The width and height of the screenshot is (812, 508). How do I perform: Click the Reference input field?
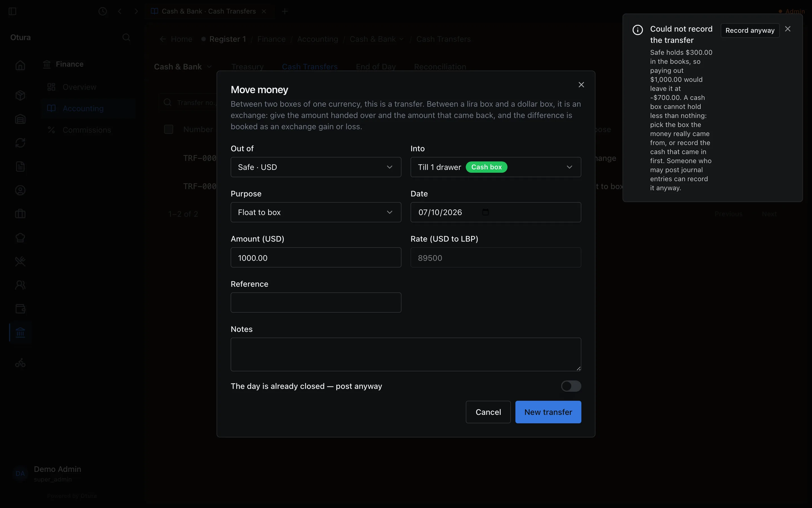316,303
